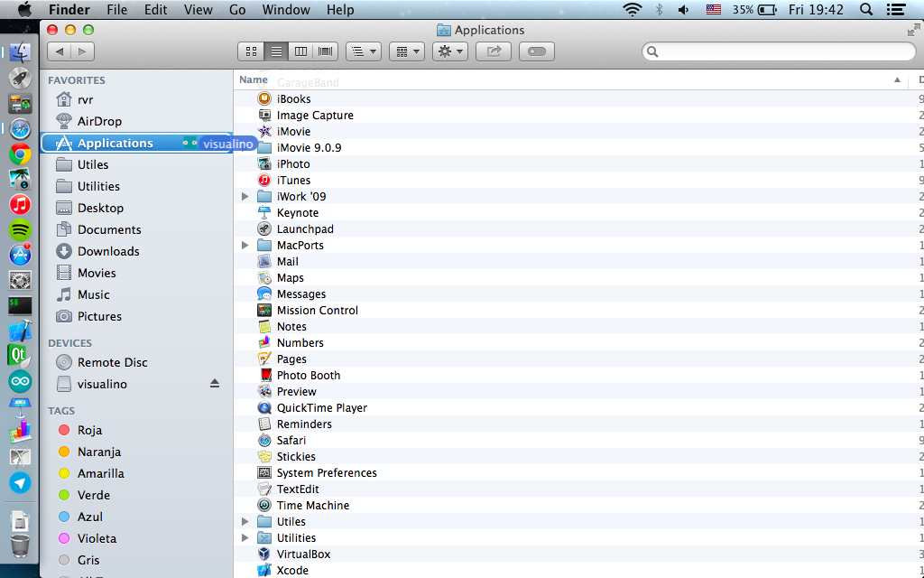Screen dimensions: 924x578
Task: Open Telegram from the Dock
Action: (x=20, y=482)
